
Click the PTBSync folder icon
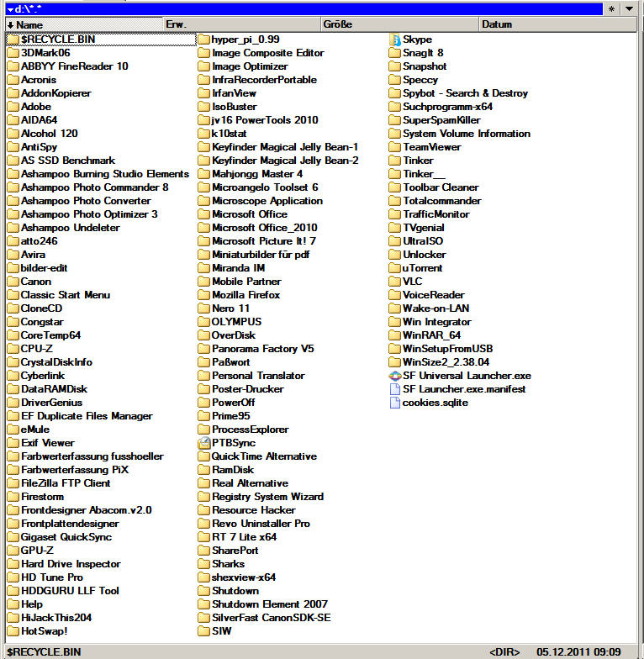click(203, 443)
